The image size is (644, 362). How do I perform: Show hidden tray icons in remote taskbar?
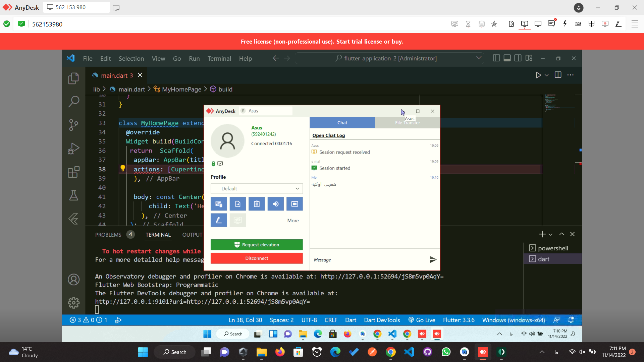(499, 334)
